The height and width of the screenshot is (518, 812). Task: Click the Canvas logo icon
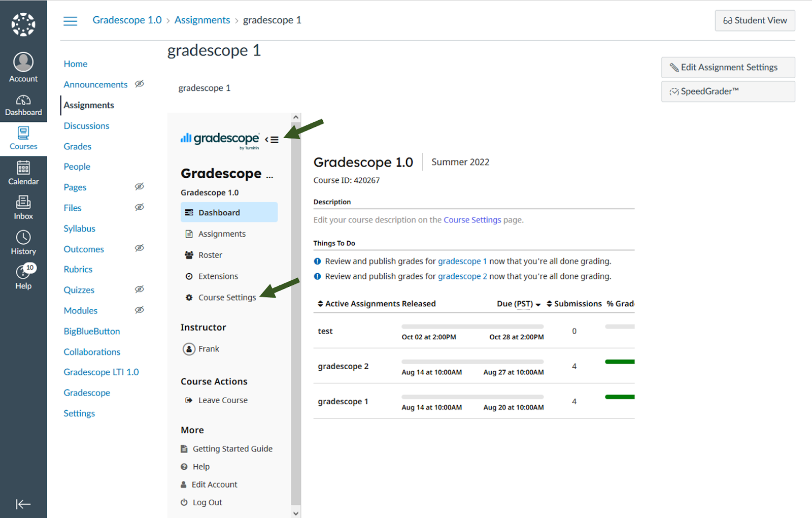[x=23, y=24]
